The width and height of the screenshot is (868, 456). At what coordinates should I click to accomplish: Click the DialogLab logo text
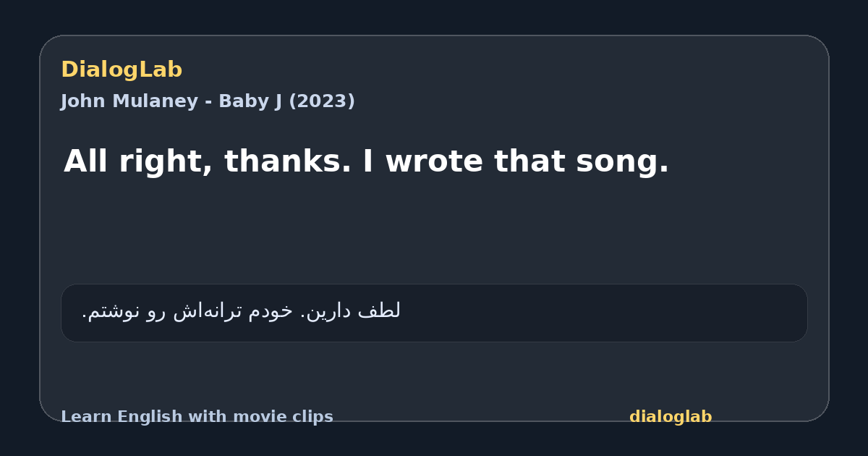122,70
